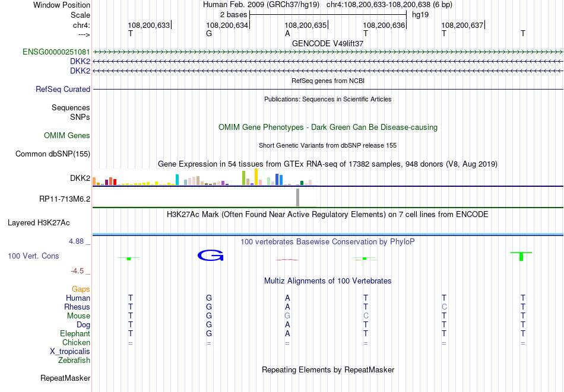The width and height of the screenshot is (564, 392).
Task: Click the A base in the ruler sequence row
Action: [x=287, y=34]
